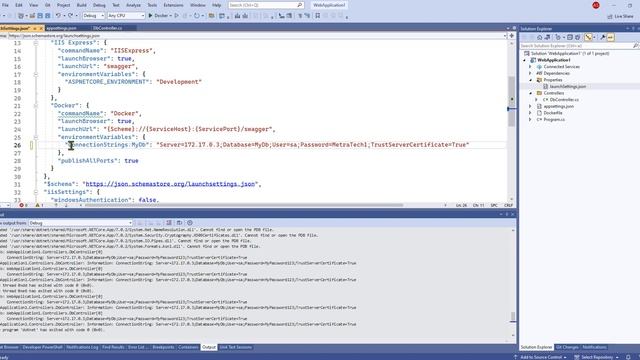
Task: Open the Edit menu
Action: [19, 5]
